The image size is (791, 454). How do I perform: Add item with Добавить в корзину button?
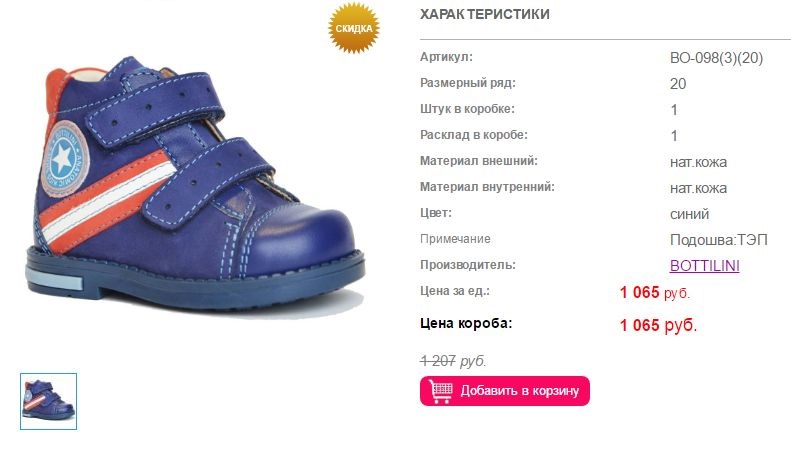[504, 391]
